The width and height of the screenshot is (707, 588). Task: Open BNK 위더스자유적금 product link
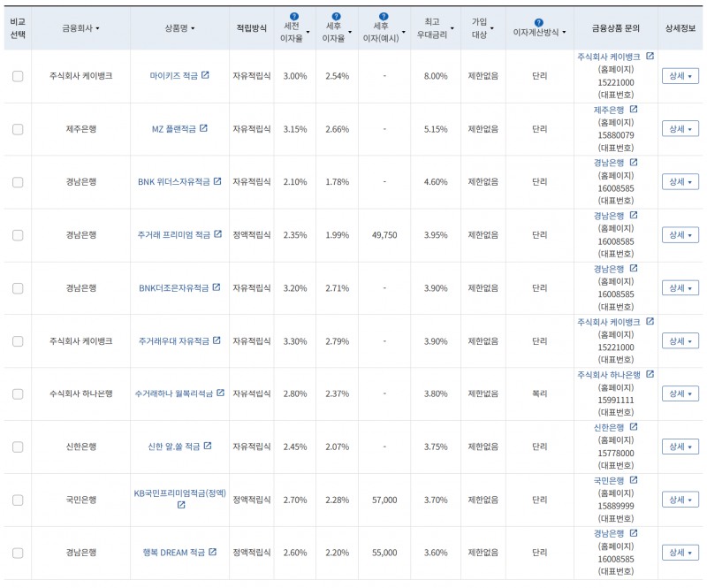[173, 182]
